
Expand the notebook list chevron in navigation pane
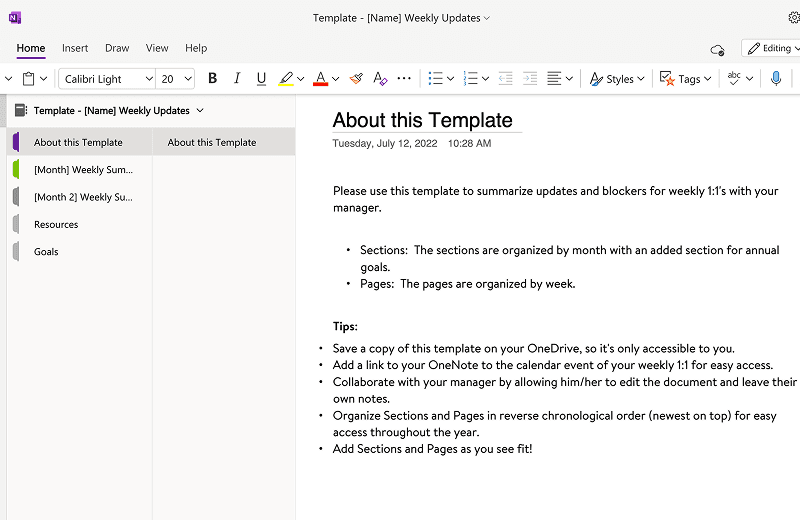200,110
